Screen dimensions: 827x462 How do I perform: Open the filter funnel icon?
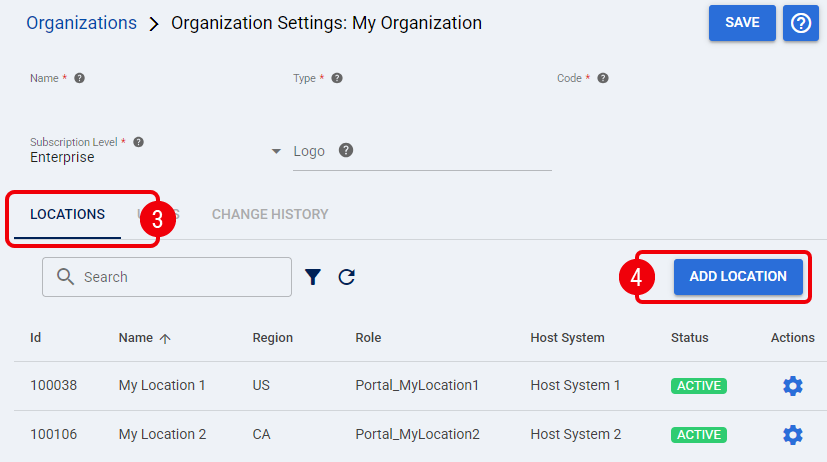(313, 277)
